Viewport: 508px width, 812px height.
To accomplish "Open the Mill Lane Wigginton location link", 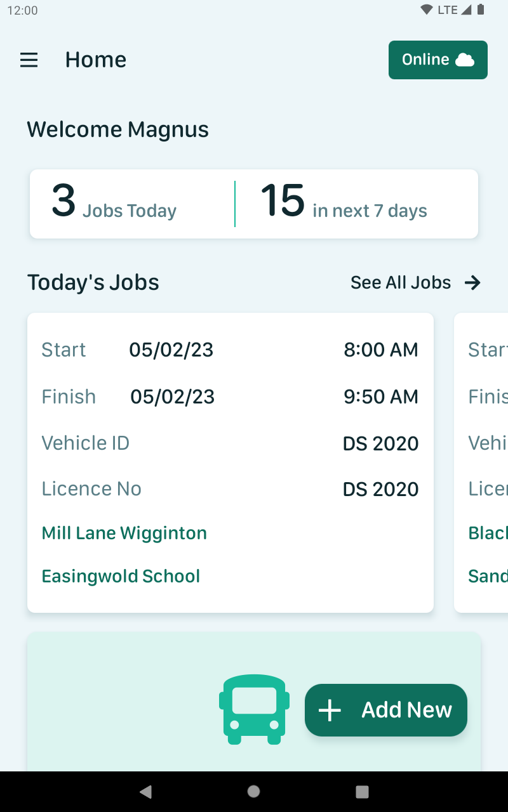I will pos(124,533).
